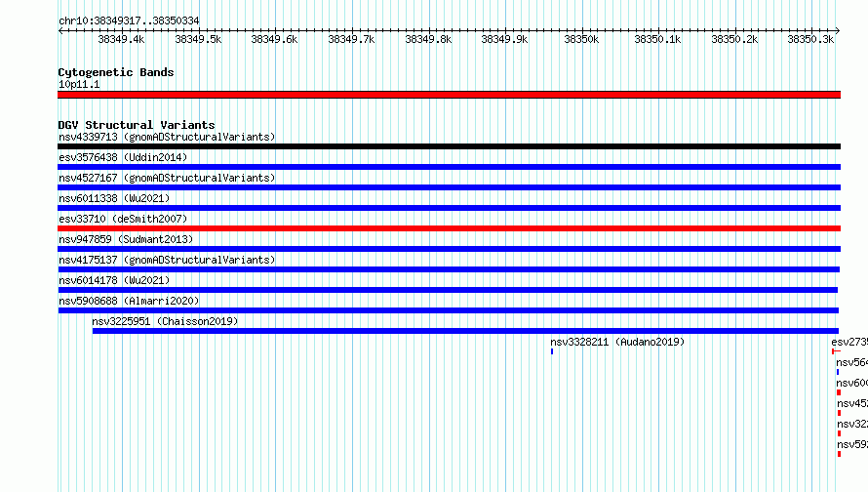Open the nsv6014178 (Wu2021) label
This screenshot has width=868, height=492.
114,280
